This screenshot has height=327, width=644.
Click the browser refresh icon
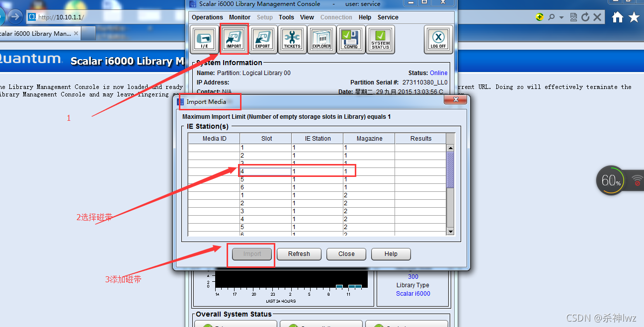pyautogui.click(x=585, y=17)
